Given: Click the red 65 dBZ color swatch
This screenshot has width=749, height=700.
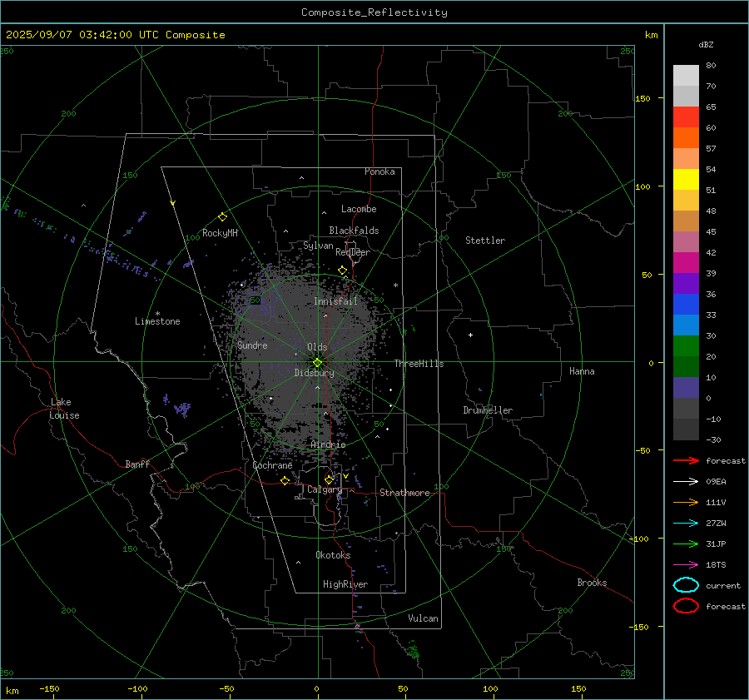Looking at the screenshot, I should click(686, 117).
